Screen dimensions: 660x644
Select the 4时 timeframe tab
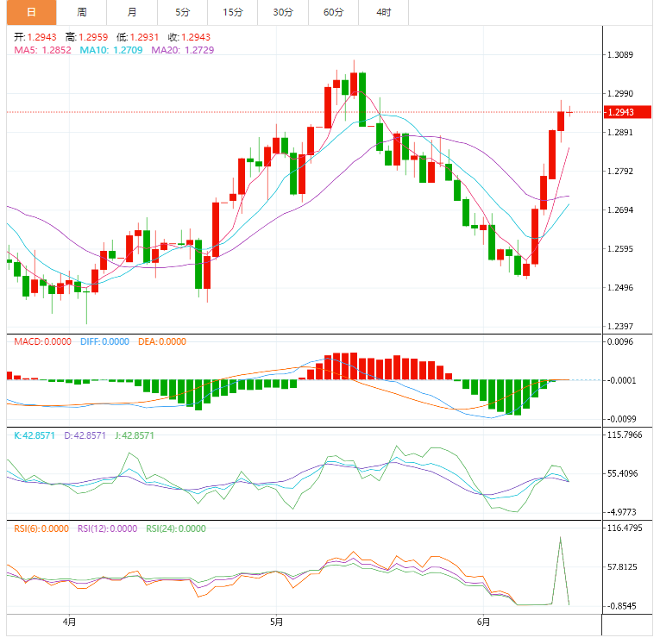pos(383,12)
